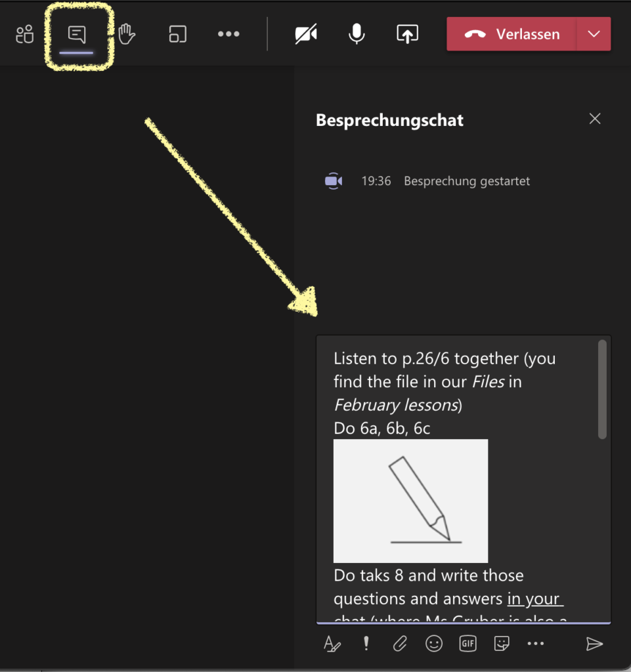The image size is (631, 672).
Task: Send the chat message
Action: [x=595, y=644]
